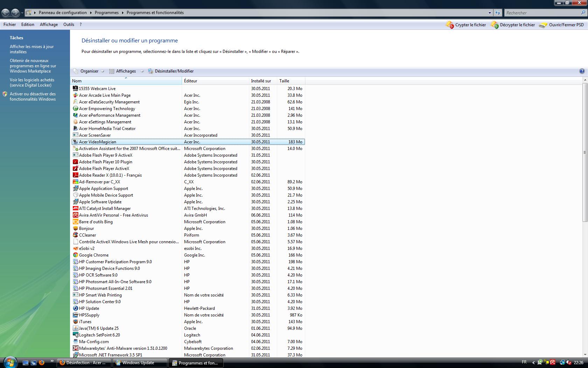The height and width of the screenshot is (368, 588).
Task: Click in the Rechercher search field
Action: [542, 13]
